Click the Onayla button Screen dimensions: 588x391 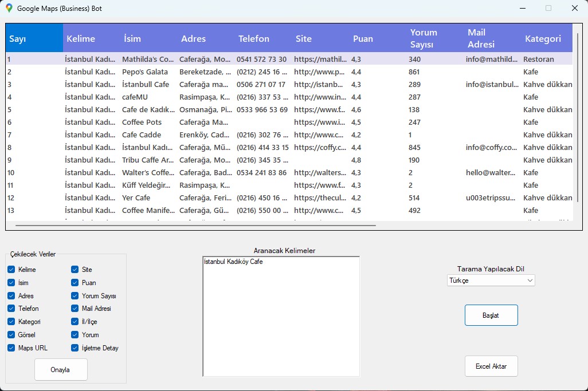coord(61,370)
